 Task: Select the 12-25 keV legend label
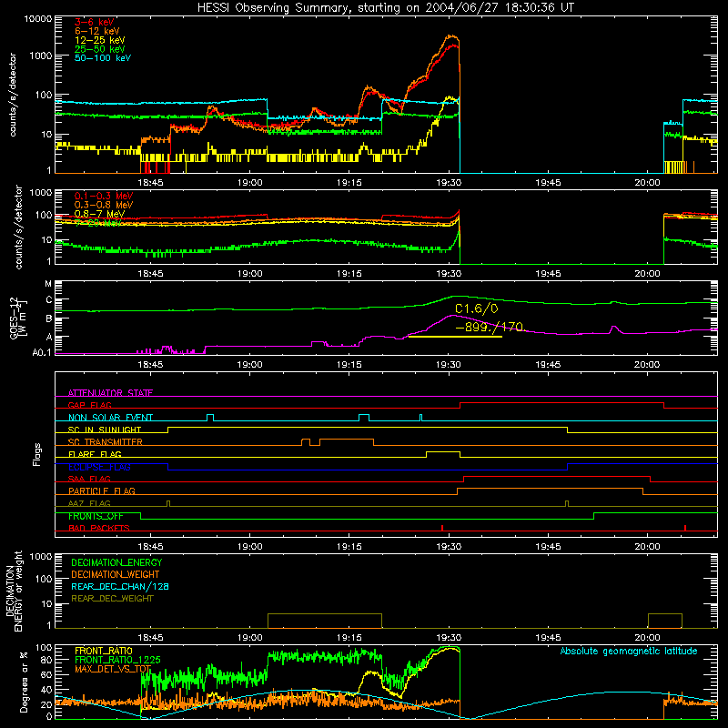click(99, 40)
